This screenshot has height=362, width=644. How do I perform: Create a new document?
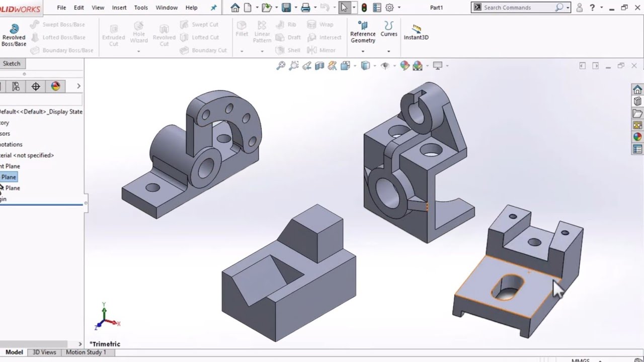click(248, 8)
